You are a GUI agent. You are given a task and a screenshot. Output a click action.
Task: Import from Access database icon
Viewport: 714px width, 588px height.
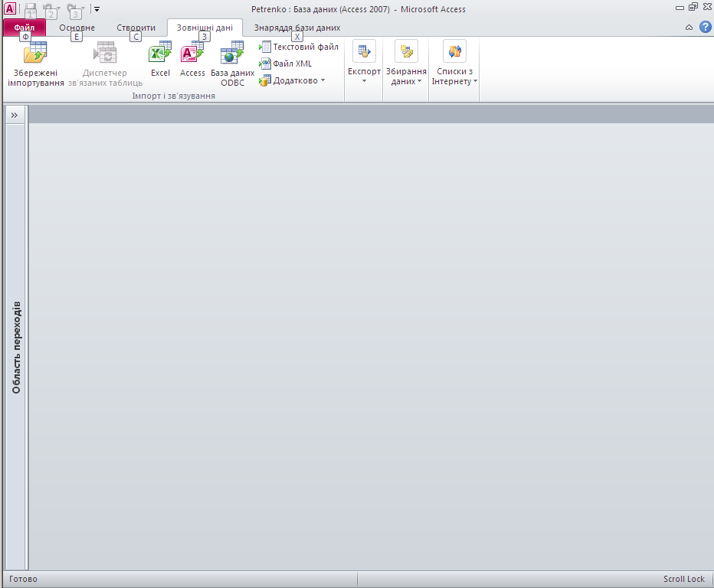[192, 59]
